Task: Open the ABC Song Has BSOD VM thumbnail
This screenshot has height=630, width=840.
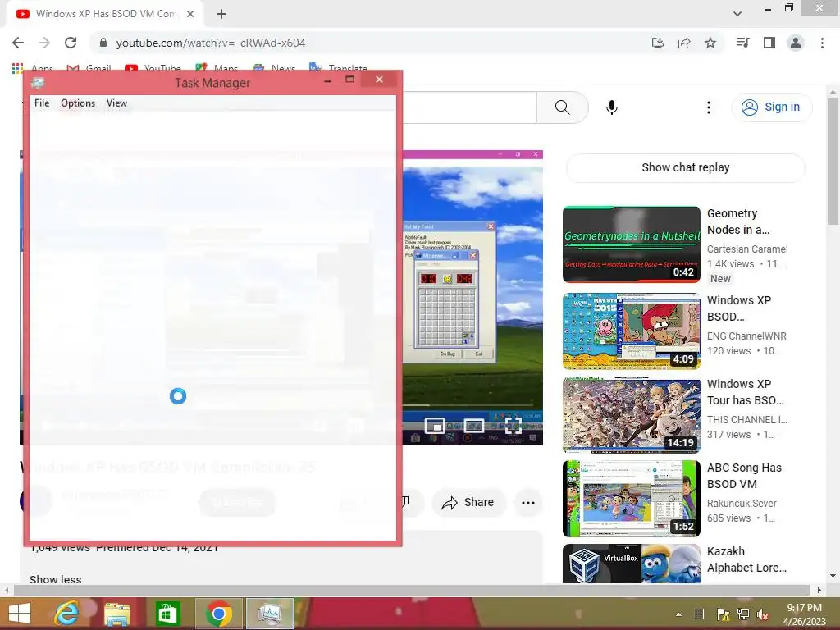Action: click(x=631, y=499)
